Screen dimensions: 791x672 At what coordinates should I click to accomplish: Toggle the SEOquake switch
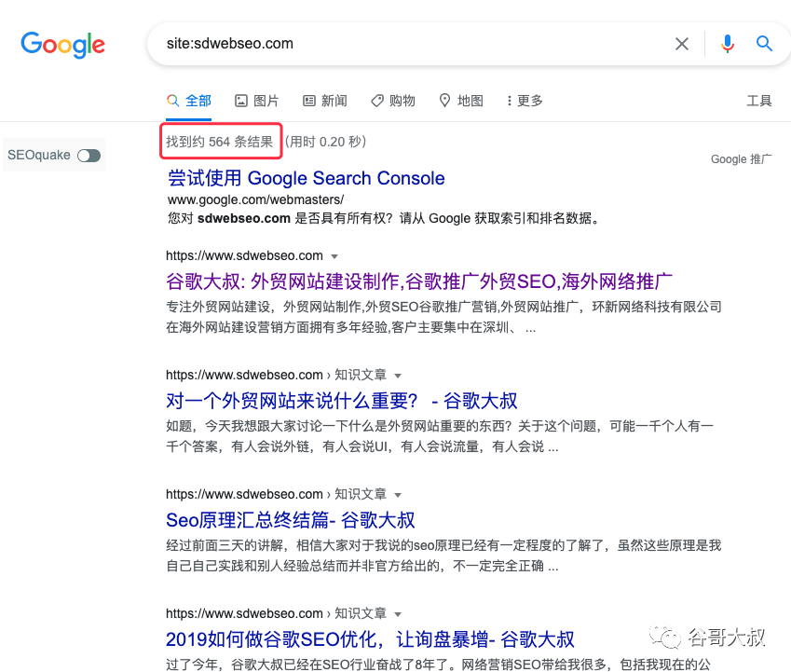89,156
